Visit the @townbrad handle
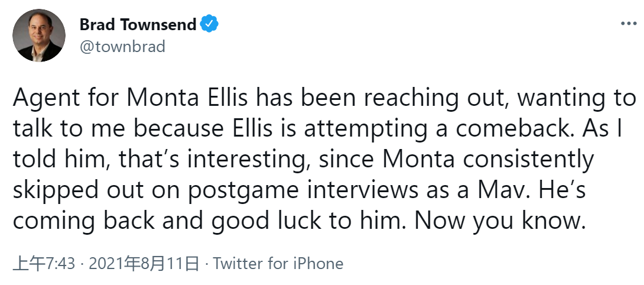The height and width of the screenshot is (285, 644). click(122, 47)
